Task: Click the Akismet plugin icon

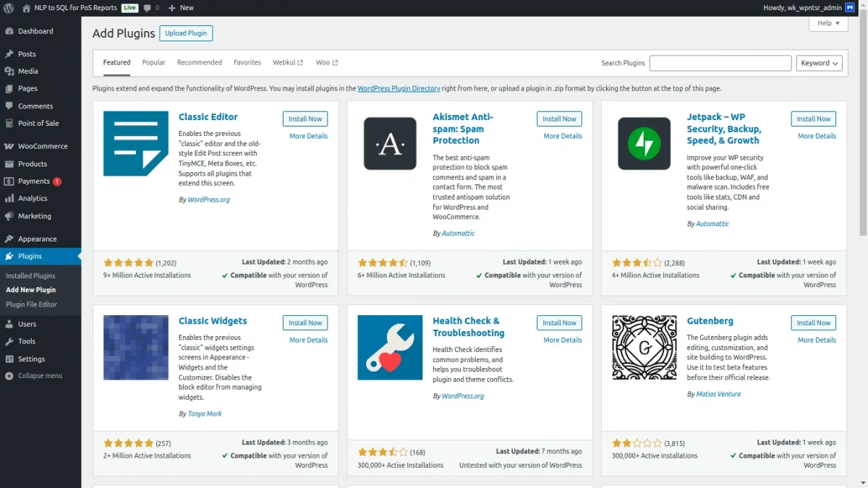Action: [390, 144]
